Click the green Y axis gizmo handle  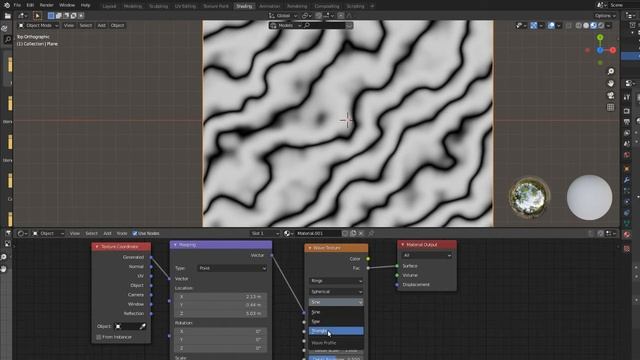[600, 38]
